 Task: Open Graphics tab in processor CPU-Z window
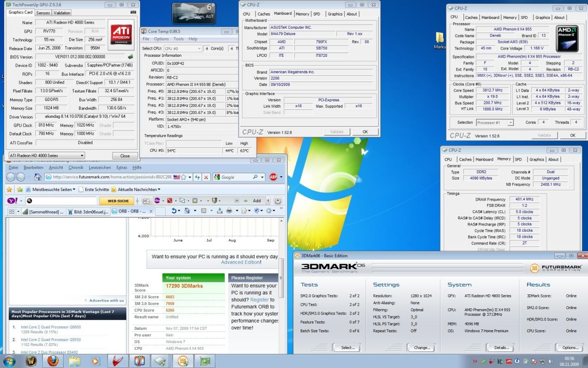point(543,17)
